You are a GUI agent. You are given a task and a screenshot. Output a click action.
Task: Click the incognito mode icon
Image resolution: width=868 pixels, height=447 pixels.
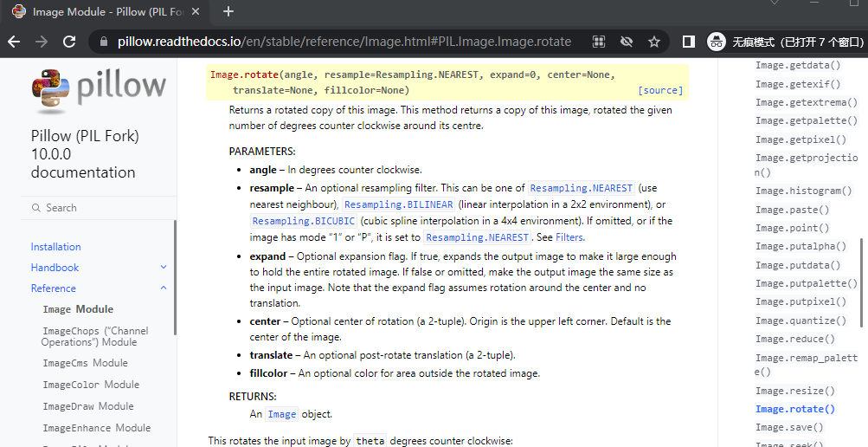click(717, 42)
